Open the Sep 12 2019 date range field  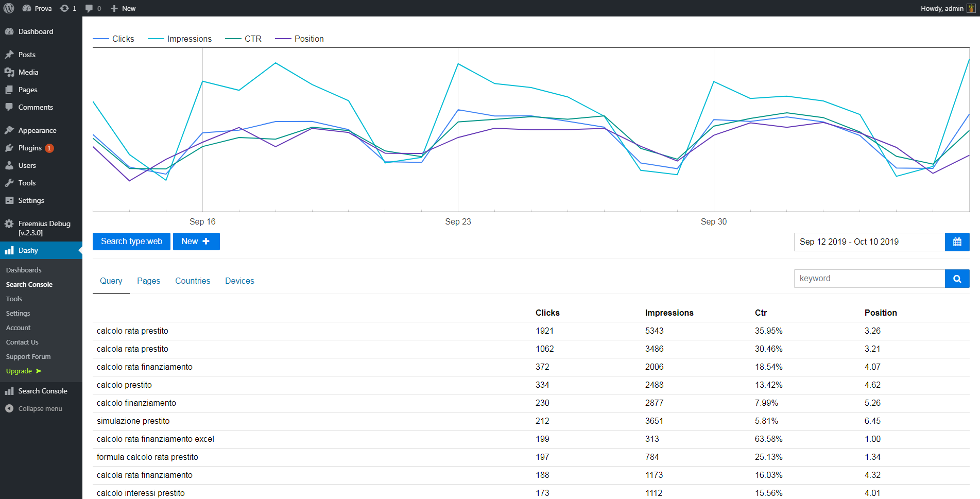point(869,242)
